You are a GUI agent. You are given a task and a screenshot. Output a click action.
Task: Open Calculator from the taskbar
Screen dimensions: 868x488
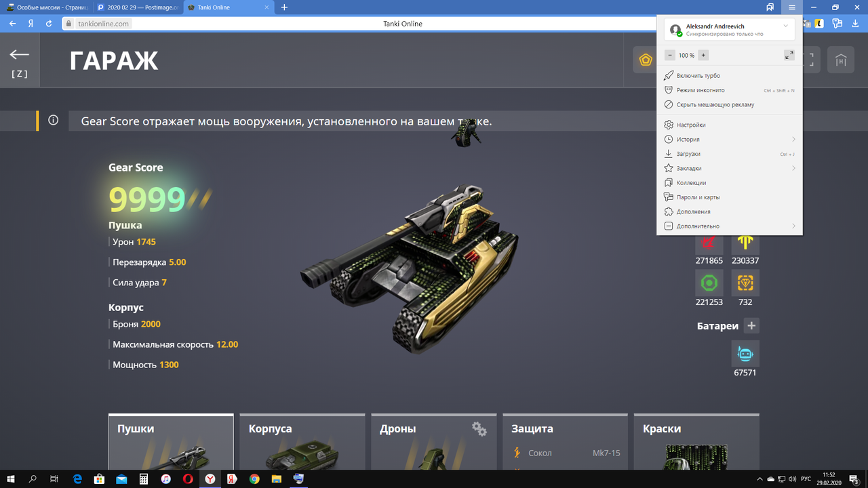pos(144,479)
